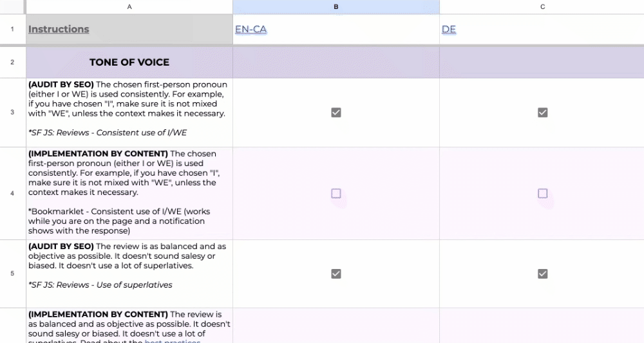Open the Instructions link in row 1
This screenshot has height=343, width=644.
pyautogui.click(x=59, y=29)
